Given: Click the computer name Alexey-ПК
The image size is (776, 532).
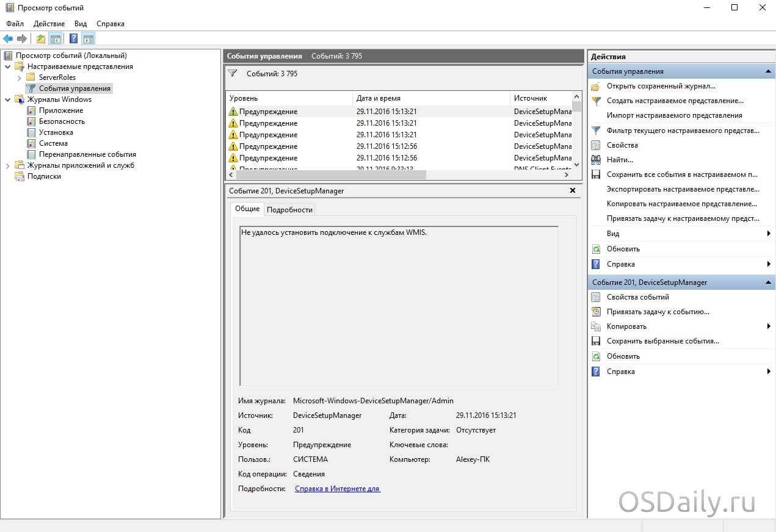Looking at the screenshot, I should click(473, 459).
